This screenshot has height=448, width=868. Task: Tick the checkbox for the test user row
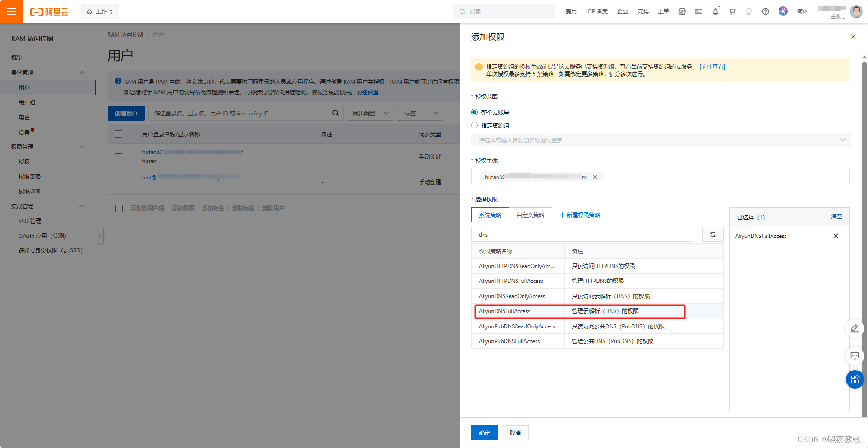[x=119, y=182]
